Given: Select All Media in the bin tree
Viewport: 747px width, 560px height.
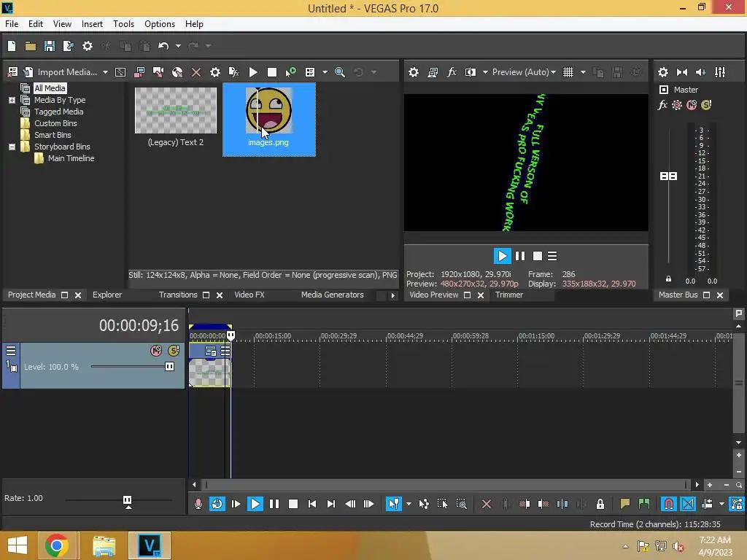Looking at the screenshot, I should pyautogui.click(x=50, y=88).
